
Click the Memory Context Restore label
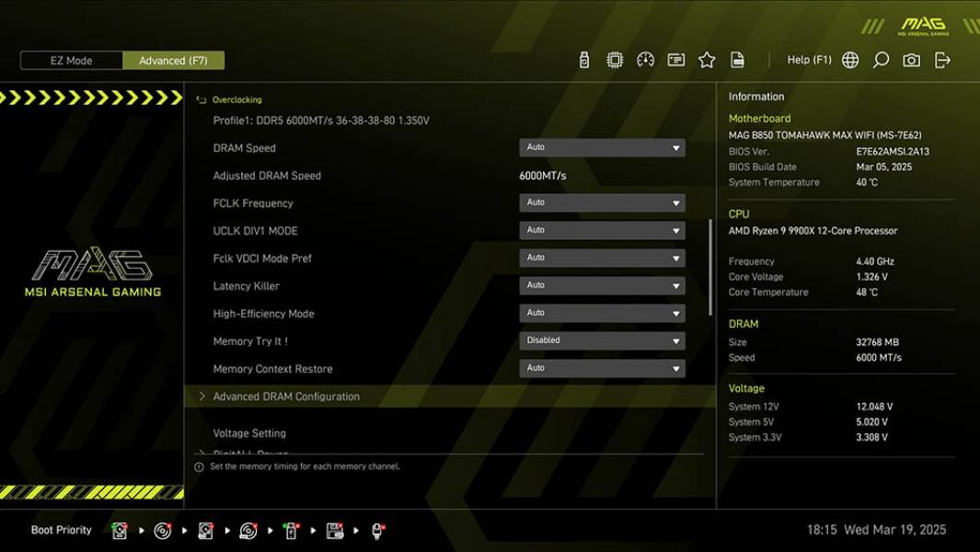pyautogui.click(x=272, y=369)
